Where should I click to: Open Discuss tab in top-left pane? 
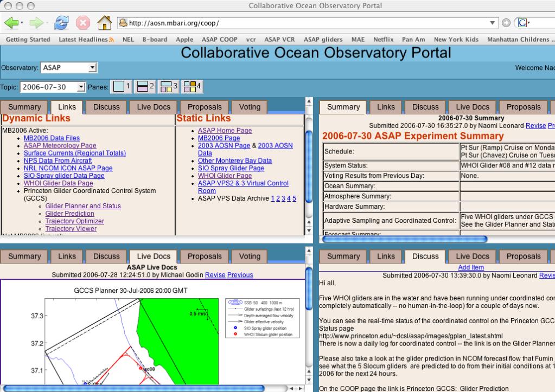pos(106,107)
